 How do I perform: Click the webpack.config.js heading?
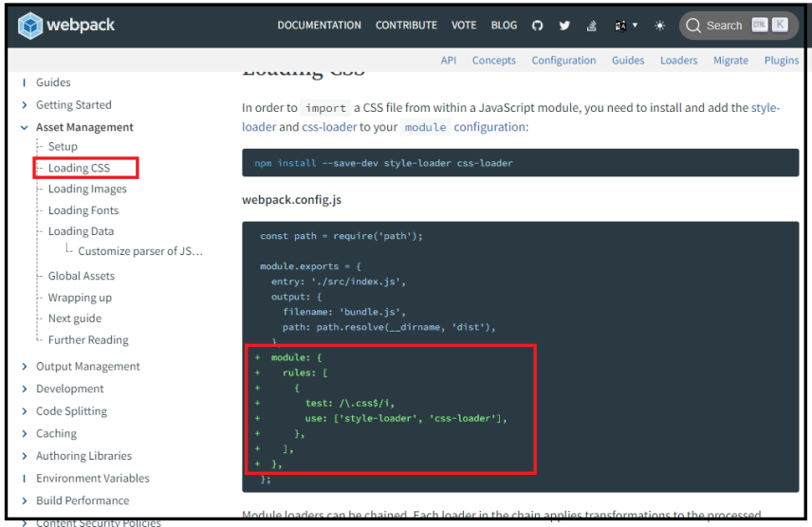(291, 200)
